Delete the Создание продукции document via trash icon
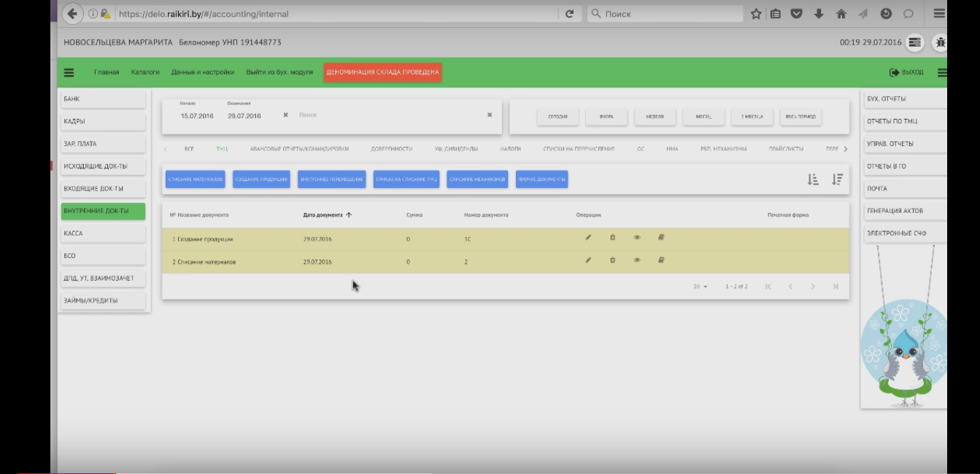 [613, 238]
